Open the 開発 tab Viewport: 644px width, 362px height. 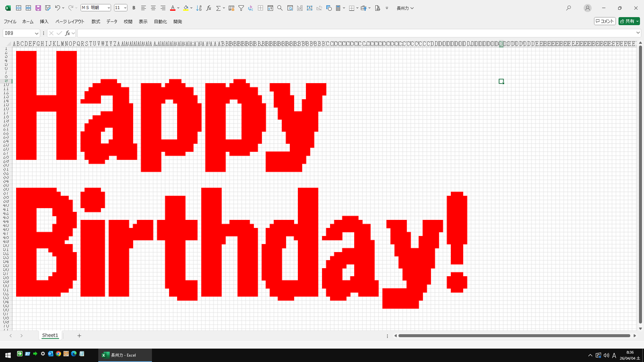tap(178, 21)
